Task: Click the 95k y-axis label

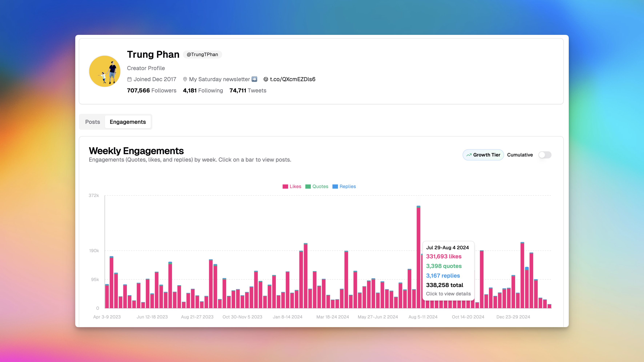Action: pyautogui.click(x=95, y=280)
